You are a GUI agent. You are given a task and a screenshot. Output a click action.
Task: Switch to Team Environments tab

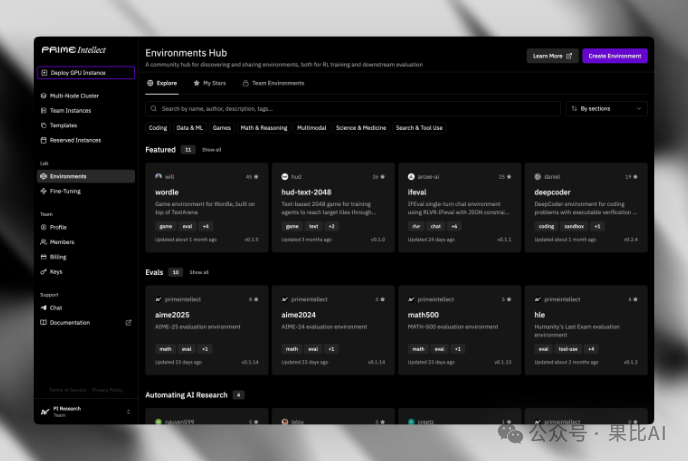(x=274, y=83)
